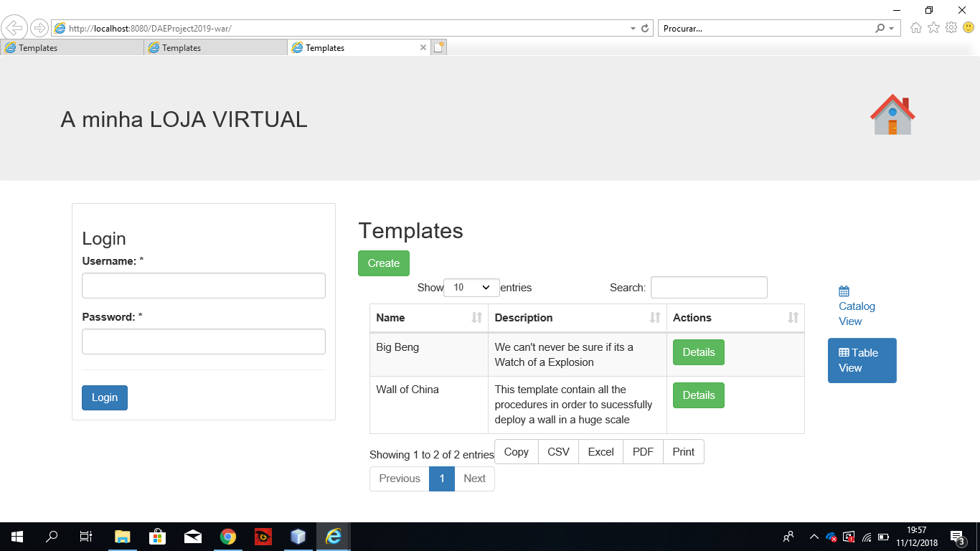Launch Chrome from the taskbar
980x551 pixels.
point(228,536)
